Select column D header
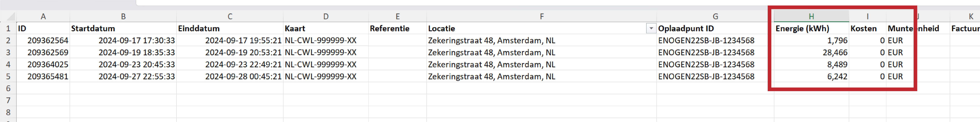The image size is (980, 122). tap(326, 16)
